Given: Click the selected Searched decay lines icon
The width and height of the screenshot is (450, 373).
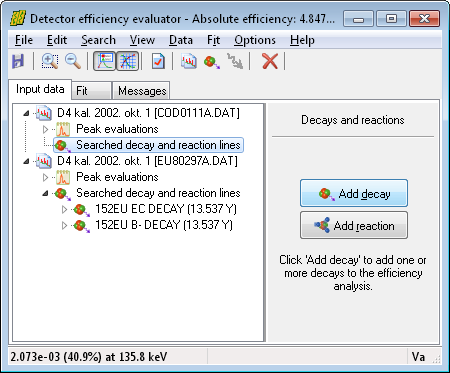Looking at the screenshot, I should [x=63, y=146].
